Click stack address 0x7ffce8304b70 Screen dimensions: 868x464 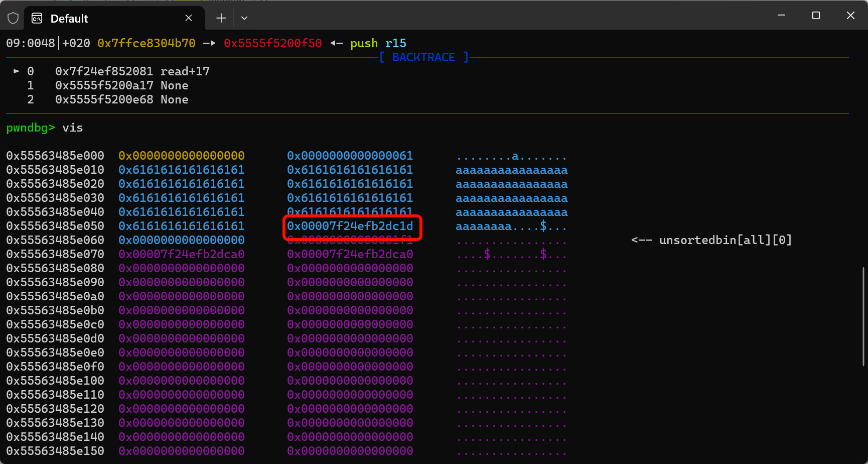147,43
